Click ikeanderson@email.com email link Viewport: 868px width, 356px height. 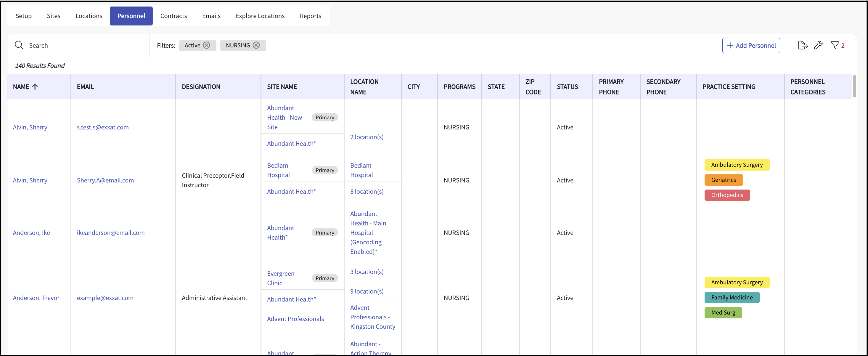[x=110, y=232]
